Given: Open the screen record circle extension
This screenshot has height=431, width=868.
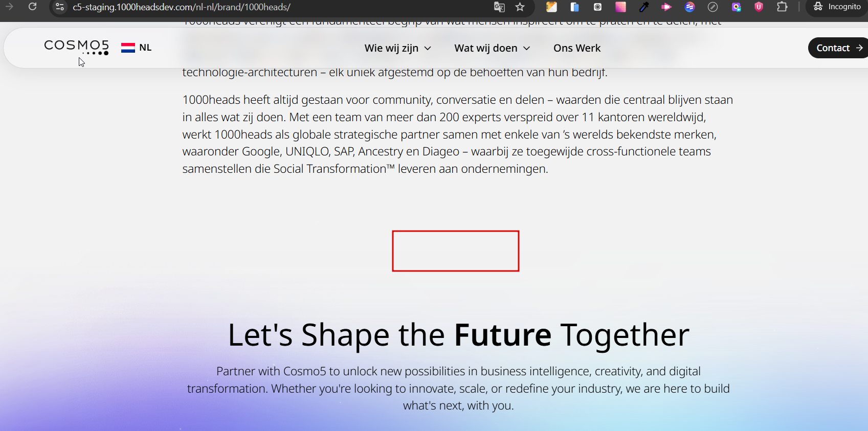Looking at the screenshot, I should coord(597,7).
